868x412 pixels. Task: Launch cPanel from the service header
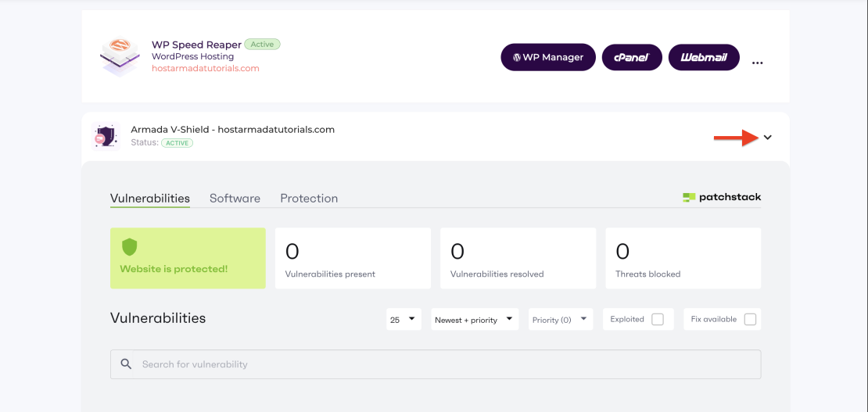(632, 57)
